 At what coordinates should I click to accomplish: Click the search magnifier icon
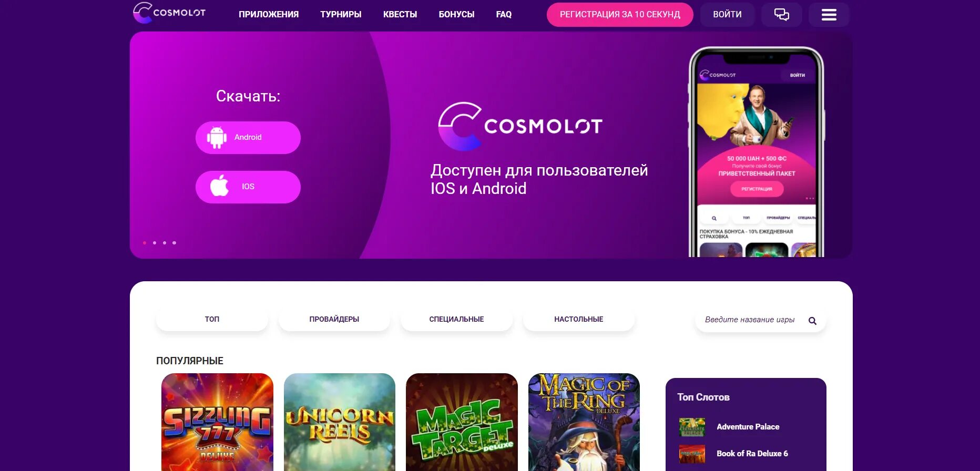pos(812,321)
